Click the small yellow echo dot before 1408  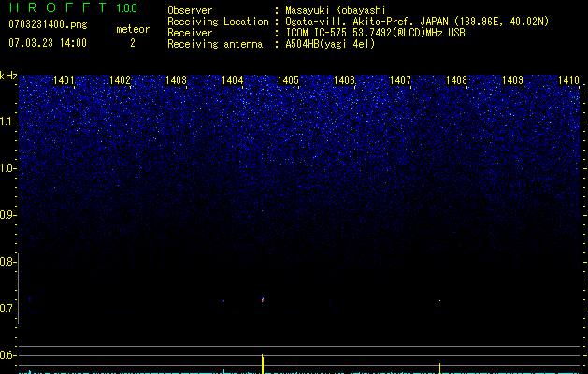(440, 300)
